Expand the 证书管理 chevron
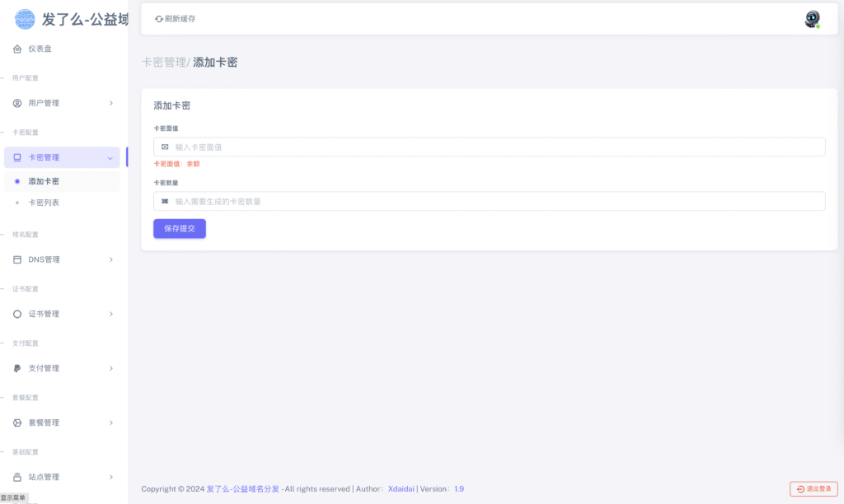Screen dimensions: 844x504 (x=111, y=314)
